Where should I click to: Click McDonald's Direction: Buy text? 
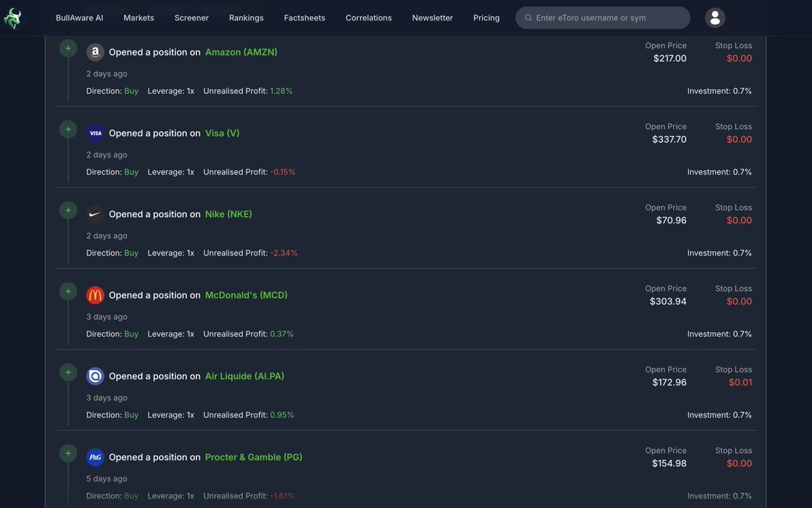[112, 334]
